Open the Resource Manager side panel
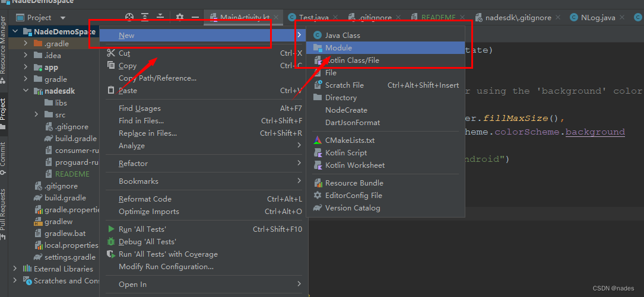Viewport: 644px width, 297px height. (x=3, y=49)
